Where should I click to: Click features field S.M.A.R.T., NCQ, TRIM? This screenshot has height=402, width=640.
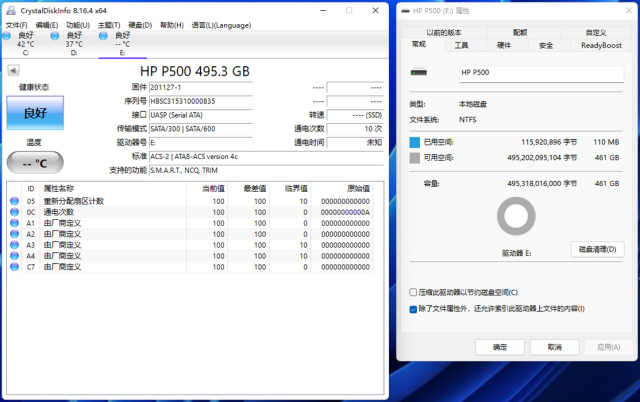(x=266, y=170)
